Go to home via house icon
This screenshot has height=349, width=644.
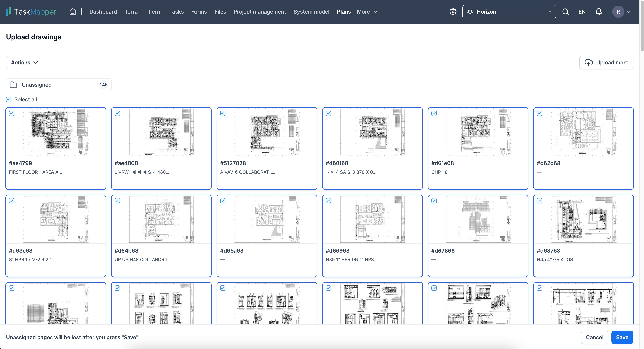pos(73,12)
